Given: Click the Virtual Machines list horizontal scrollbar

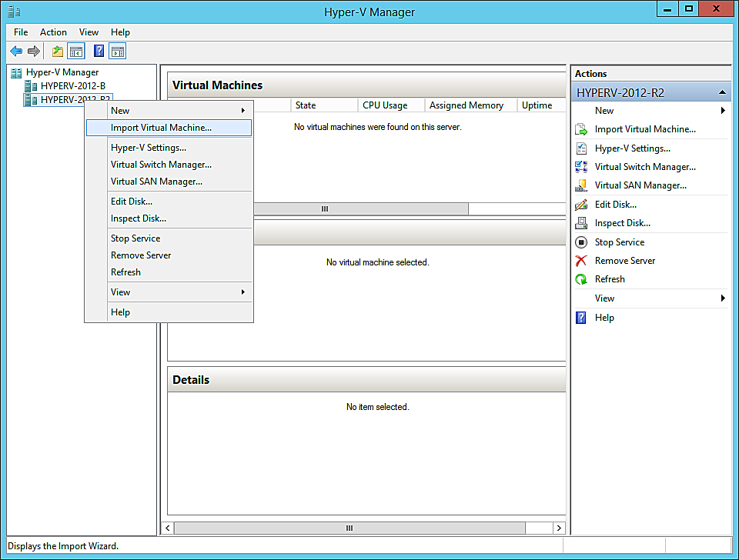Looking at the screenshot, I should click(x=361, y=208).
